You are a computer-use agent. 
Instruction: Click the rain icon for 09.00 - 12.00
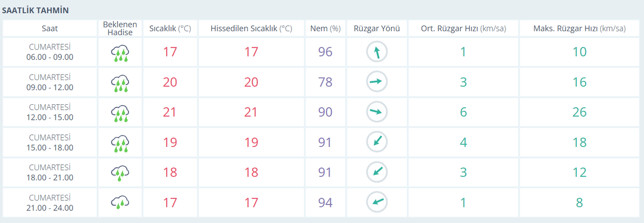tap(120, 83)
